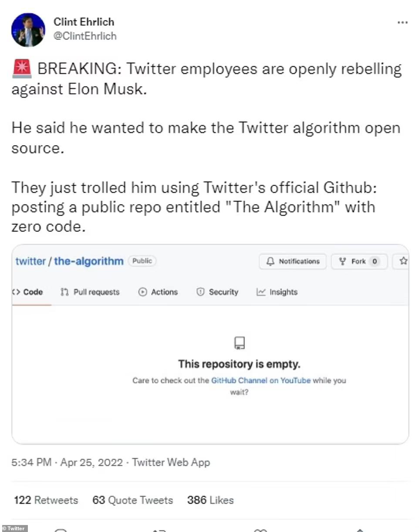Click the Security shield icon

click(200, 292)
